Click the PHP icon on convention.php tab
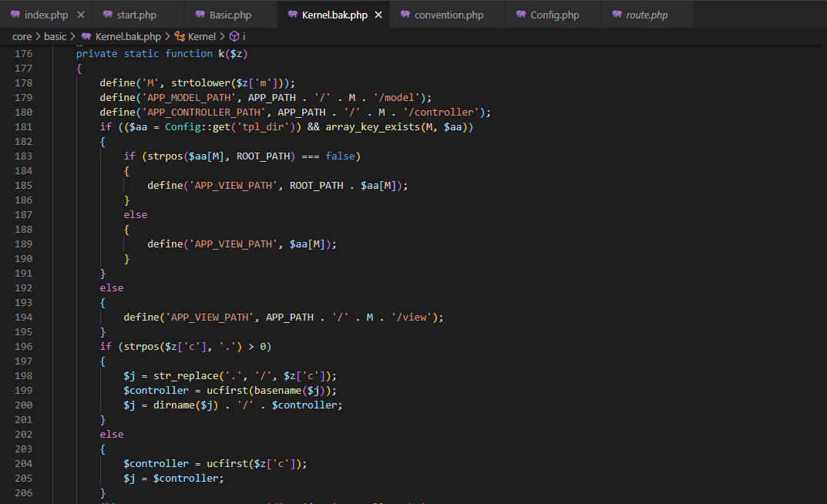The width and height of the screenshot is (827, 504). click(405, 14)
